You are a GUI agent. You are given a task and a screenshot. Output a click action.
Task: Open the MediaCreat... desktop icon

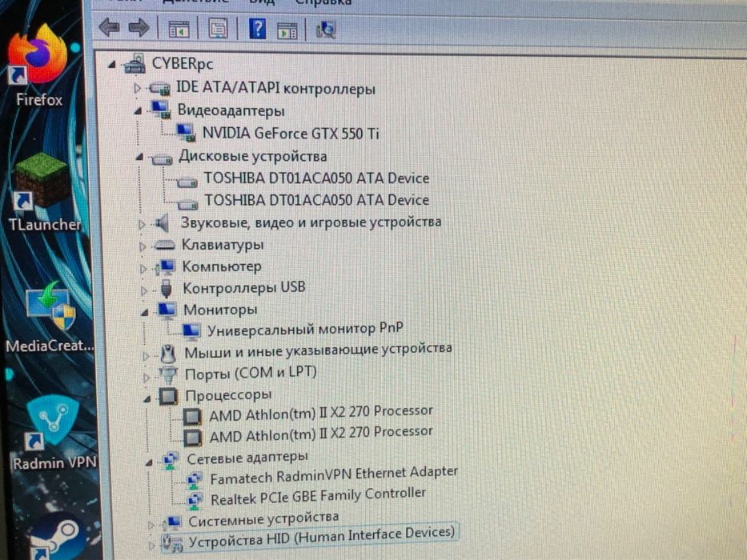click(x=50, y=317)
